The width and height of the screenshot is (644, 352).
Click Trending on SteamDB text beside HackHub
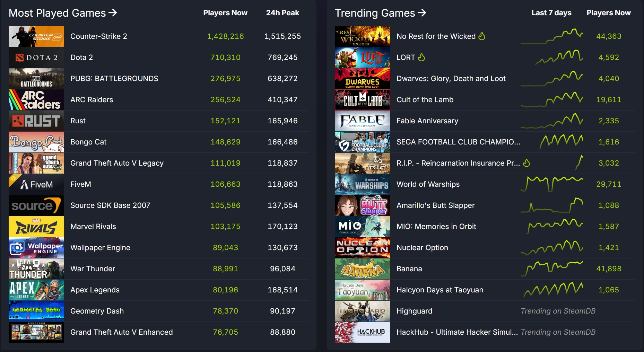pyautogui.click(x=558, y=332)
